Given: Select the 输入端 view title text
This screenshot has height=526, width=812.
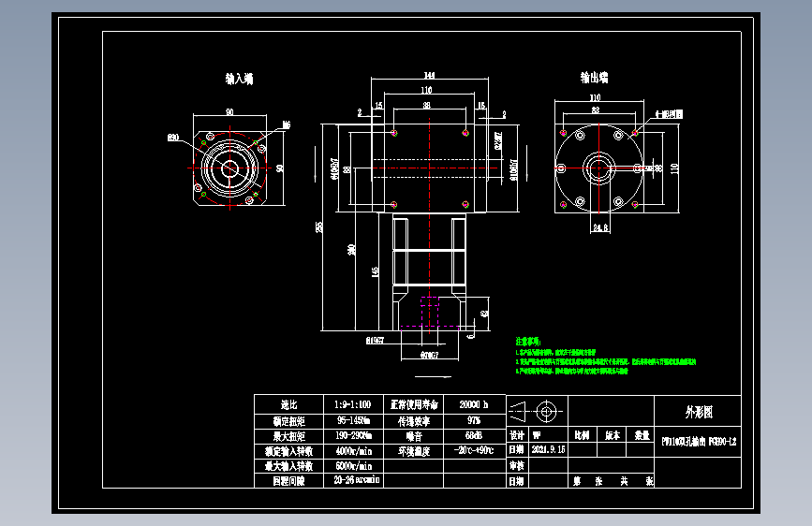Looking at the screenshot, I should point(239,79).
